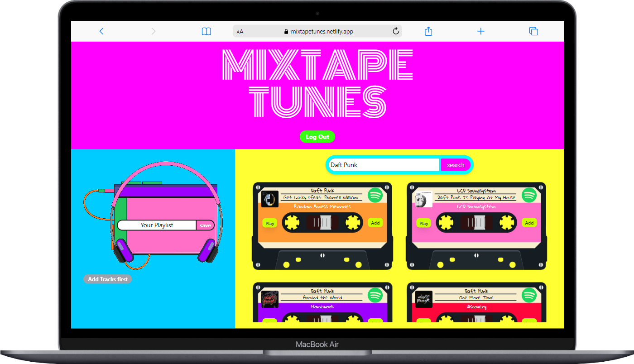Click the Spotify logo on Get Lucky cassette

click(x=375, y=195)
